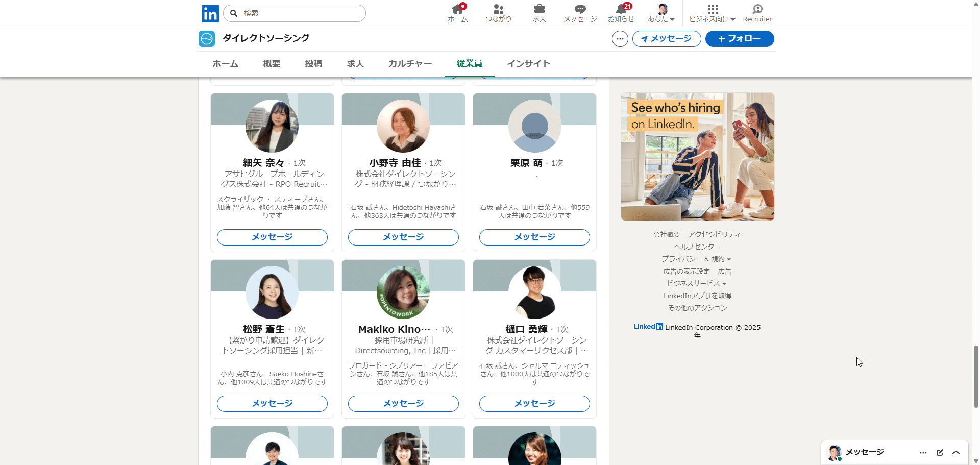Open 松野 蒼生 profile photo
This screenshot has height=465, width=980.
(272, 292)
